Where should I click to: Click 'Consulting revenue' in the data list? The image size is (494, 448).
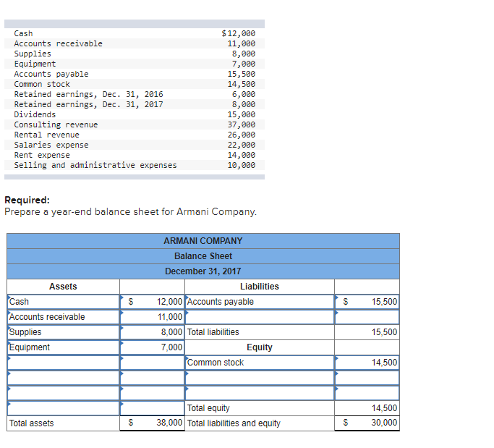click(x=56, y=125)
